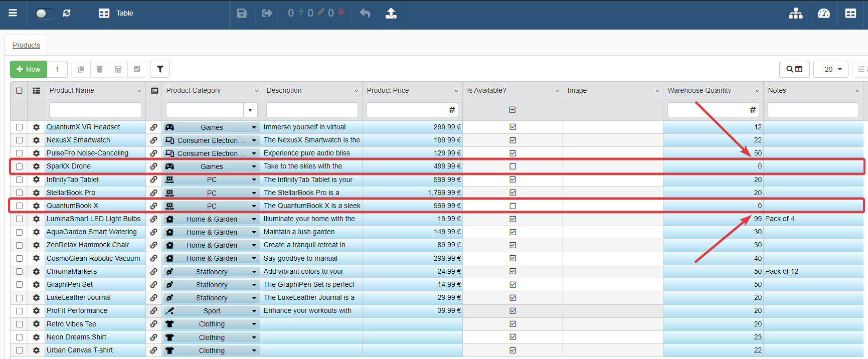This screenshot has width=868, height=359.
Task: Click the save disk icon
Action: (x=242, y=13)
